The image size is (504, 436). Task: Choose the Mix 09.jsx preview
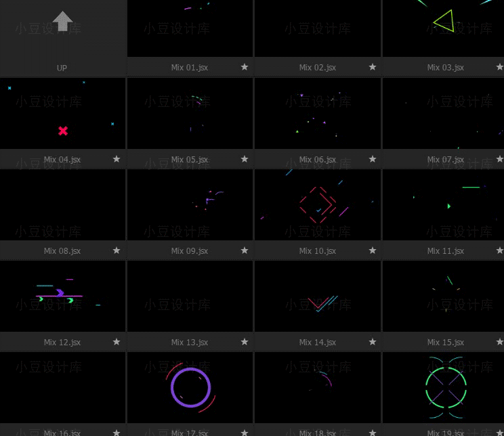click(x=190, y=204)
